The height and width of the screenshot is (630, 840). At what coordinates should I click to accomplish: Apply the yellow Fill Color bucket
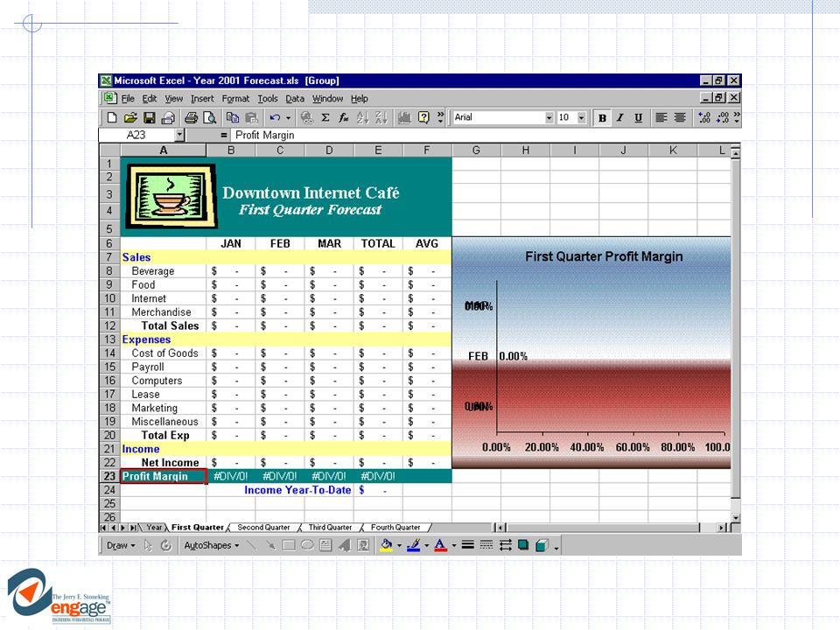pyautogui.click(x=386, y=545)
